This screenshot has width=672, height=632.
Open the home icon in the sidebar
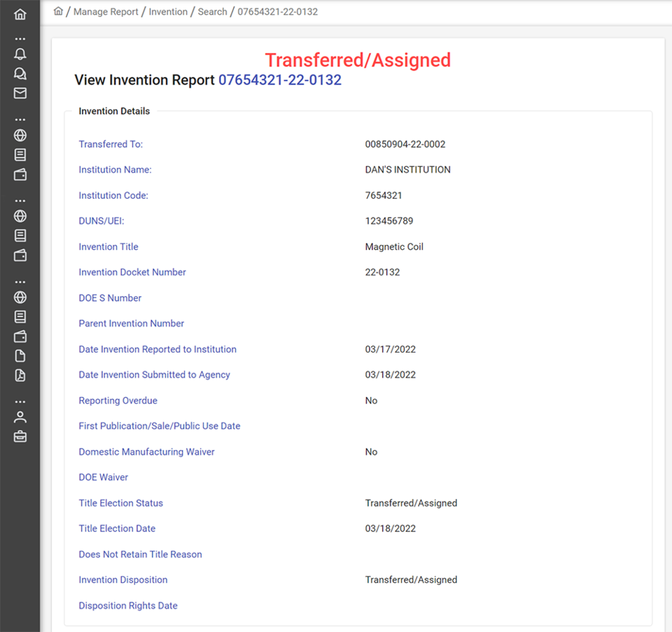(x=20, y=14)
